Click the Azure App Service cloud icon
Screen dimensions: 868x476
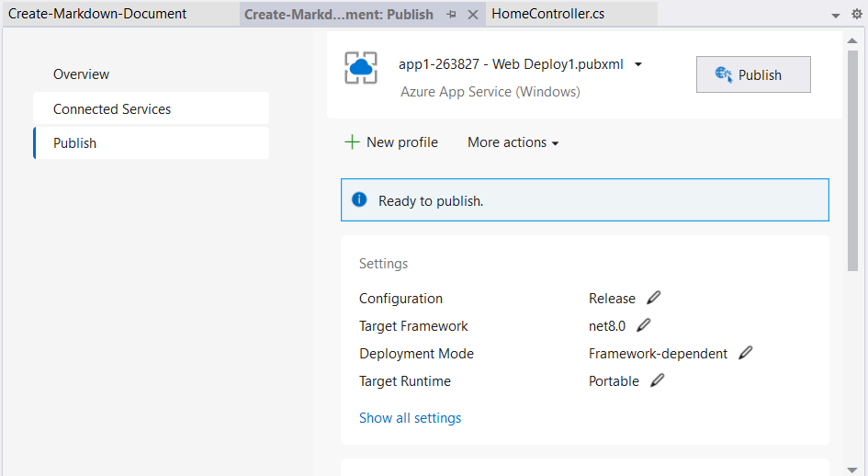[x=361, y=68]
